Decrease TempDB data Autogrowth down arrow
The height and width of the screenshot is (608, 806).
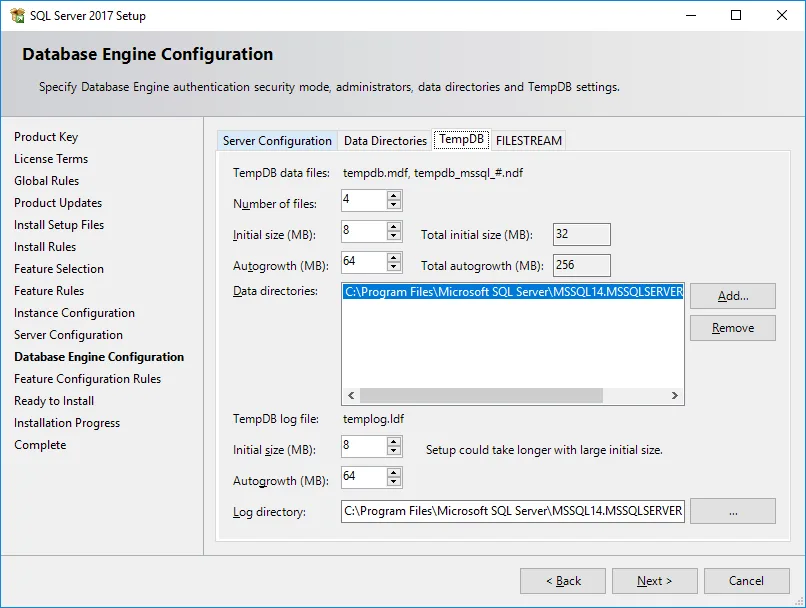tap(394, 266)
